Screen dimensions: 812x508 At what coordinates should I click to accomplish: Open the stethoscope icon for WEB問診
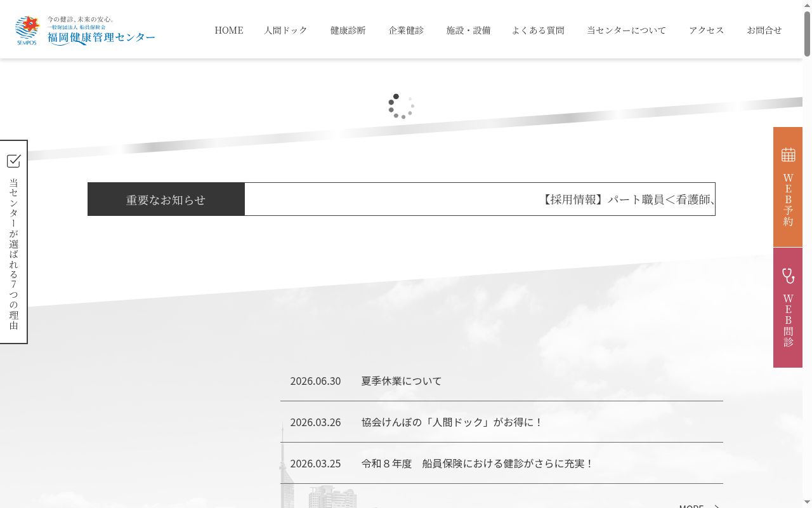tap(788, 276)
